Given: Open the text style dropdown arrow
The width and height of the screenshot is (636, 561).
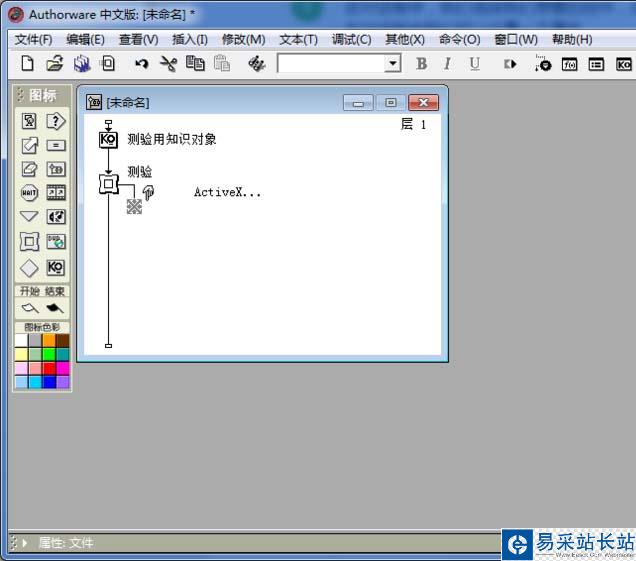Looking at the screenshot, I should [393, 64].
